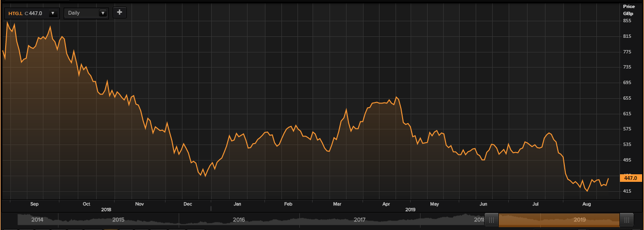Click the May label on the date axis

pyautogui.click(x=434, y=204)
